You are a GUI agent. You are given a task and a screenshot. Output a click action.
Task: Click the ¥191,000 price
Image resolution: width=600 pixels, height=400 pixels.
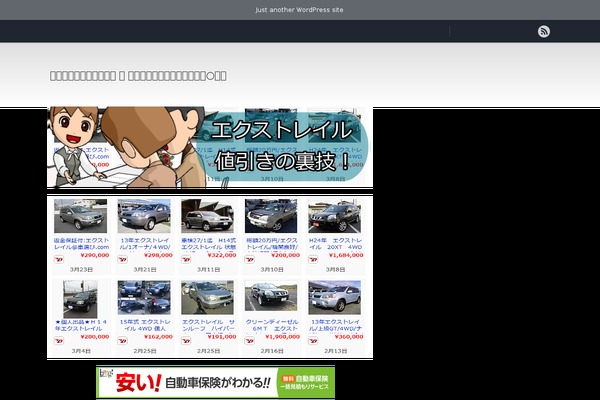[x=222, y=336]
